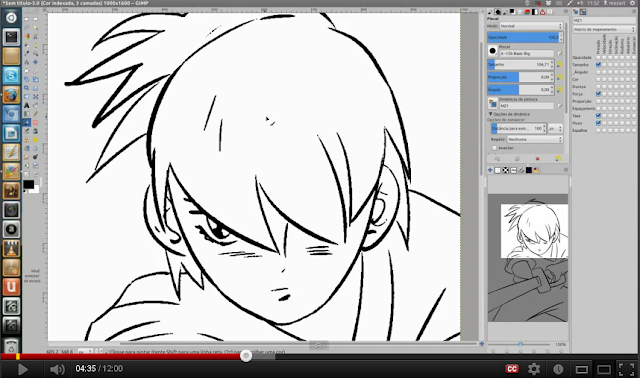Open the px unit dropdown
This screenshot has height=378, width=640.
[555, 129]
